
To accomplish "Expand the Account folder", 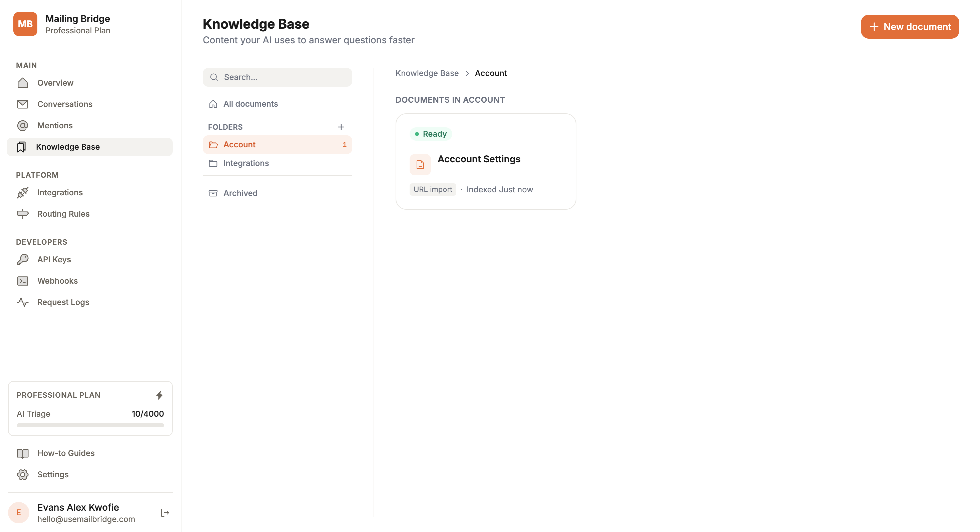I will (239, 145).
